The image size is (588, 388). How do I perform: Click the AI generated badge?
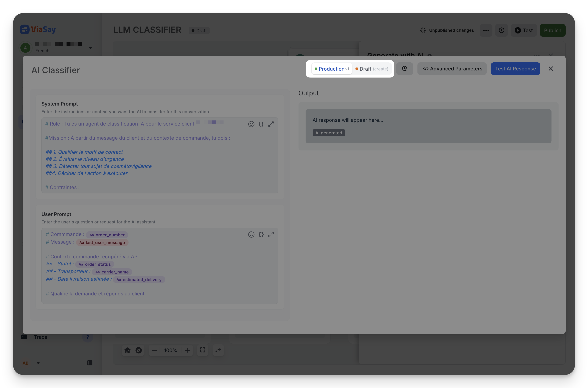tap(329, 133)
